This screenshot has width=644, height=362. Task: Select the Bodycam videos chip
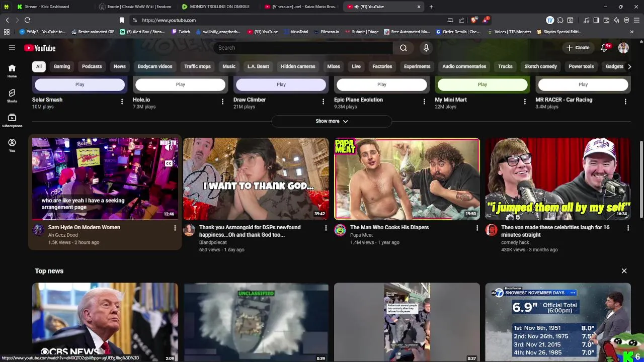pyautogui.click(x=155, y=66)
